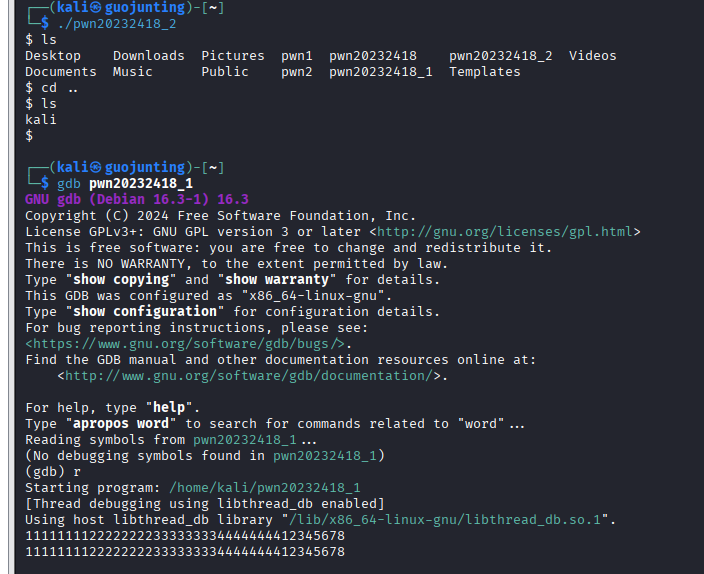Image resolution: width=704 pixels, height=574 pixels.
Task: Click the libthread_db.so.1 library path
Action: [x=445, y=520]
